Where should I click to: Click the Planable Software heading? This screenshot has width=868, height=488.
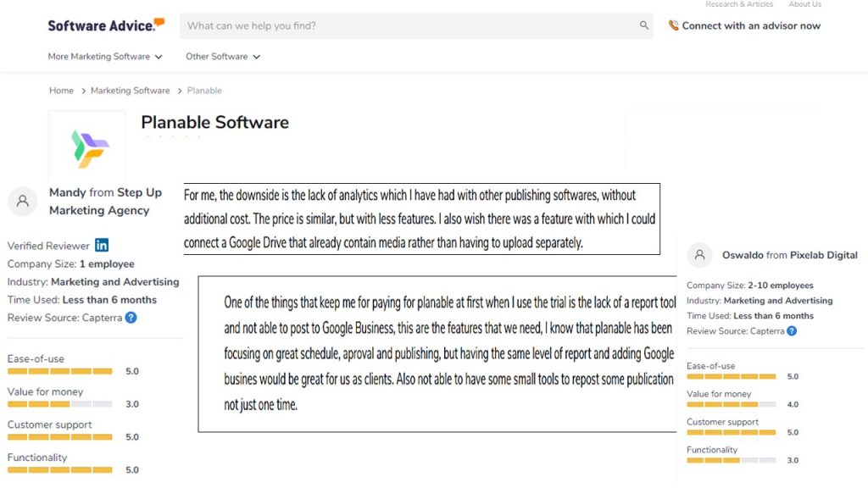[x=214, y=122]
